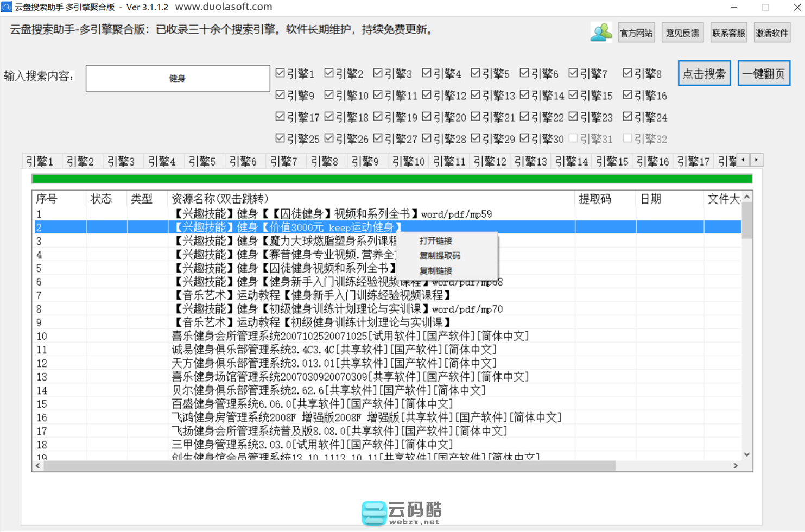Select 打开链接 from context menu
This screenshot has width=805, height=532.
435,241
